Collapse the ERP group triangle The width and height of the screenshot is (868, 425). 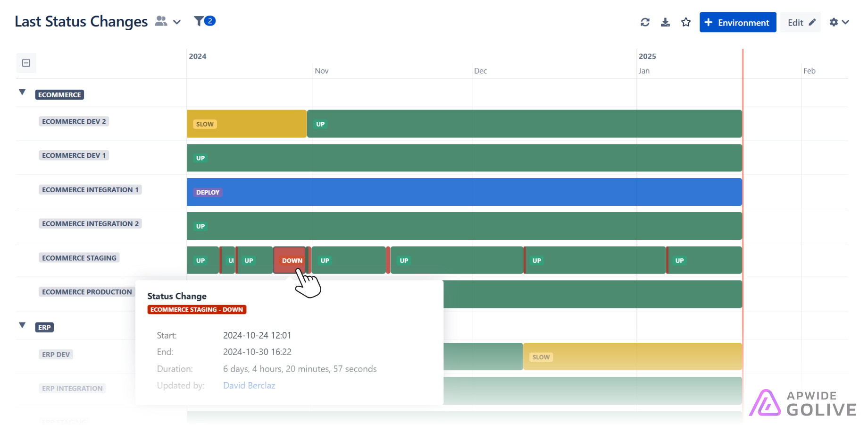(x=22, y=325)
